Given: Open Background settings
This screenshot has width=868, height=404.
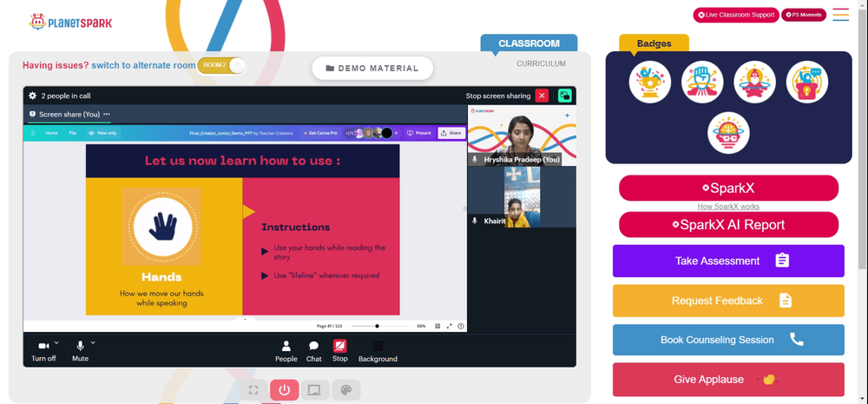Looking at the screenshot, I should 378,351.
